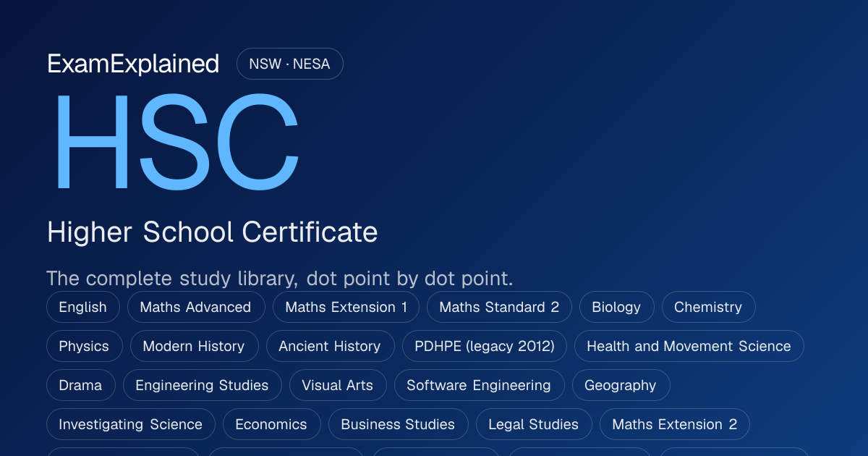Choose Health and Movement Science pill

click(689, 346)
